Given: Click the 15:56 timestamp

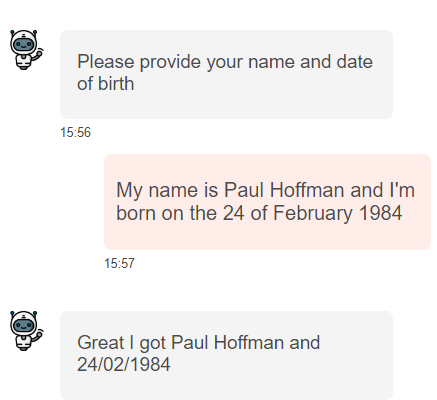Looking at the screenshot, I should click(x=75, y=133).
